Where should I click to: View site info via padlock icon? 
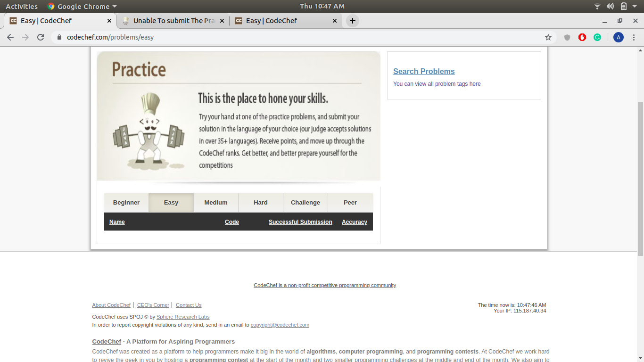pos(59,37)
